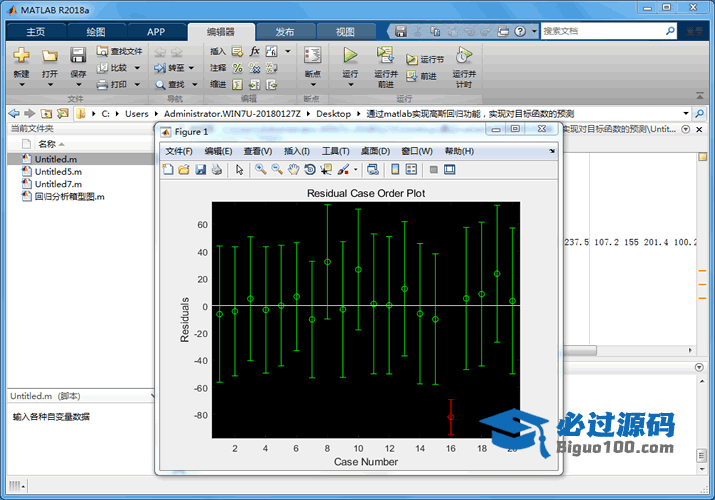Click the editor horizontal scrollbar
The height and width of the screenshot is (500, 715).
580,351
